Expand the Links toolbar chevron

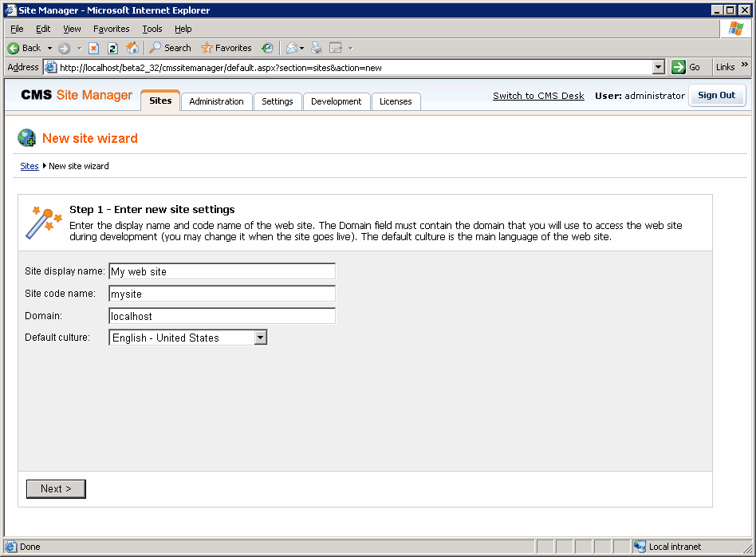[745, 64]
